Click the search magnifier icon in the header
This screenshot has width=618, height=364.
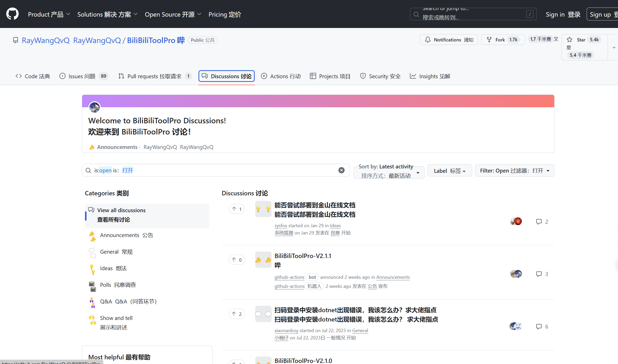tap(416, 14)
